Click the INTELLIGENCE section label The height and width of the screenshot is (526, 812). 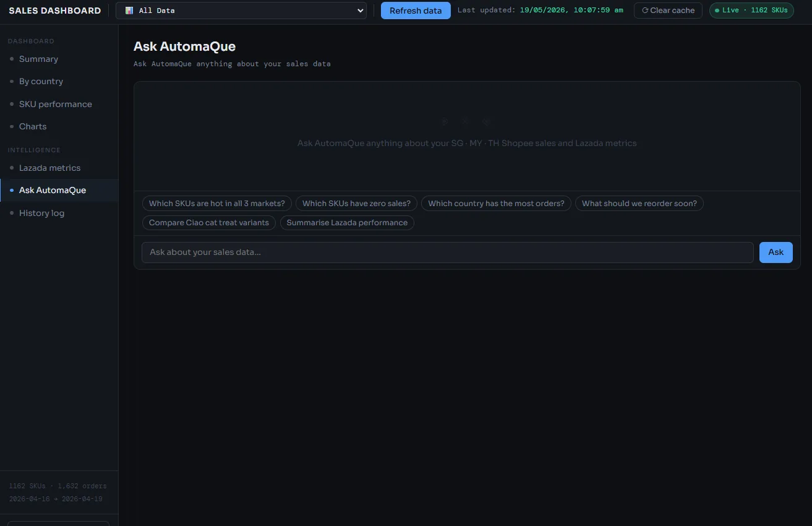tap(34, 150)
